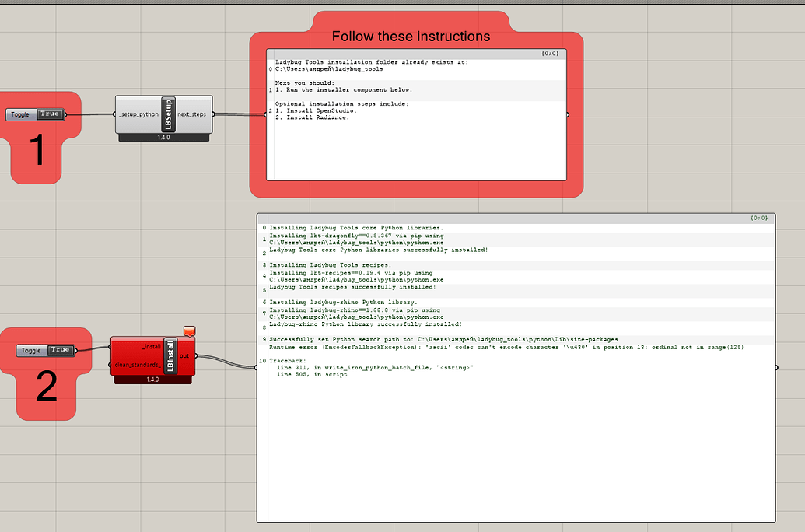The height and width of the screenshot is (532, 805).
Task: Click the output grip of the log panel
Action: 775,366
